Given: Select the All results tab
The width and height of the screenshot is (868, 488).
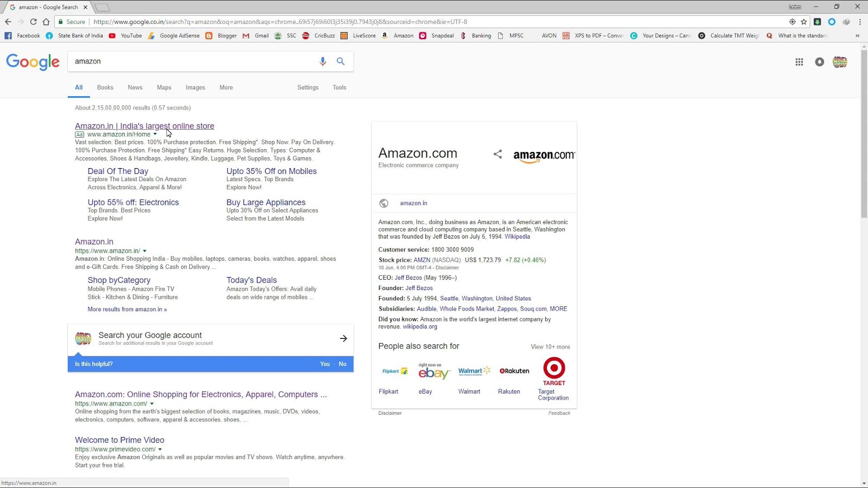Looking at the screenshot, I should (79, 87).
